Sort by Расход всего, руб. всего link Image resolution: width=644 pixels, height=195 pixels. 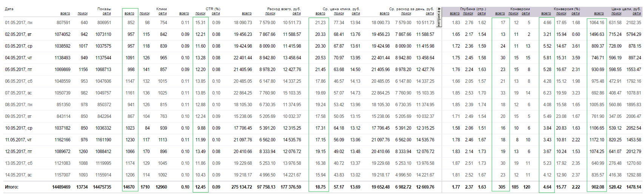[x=247, y=14]
